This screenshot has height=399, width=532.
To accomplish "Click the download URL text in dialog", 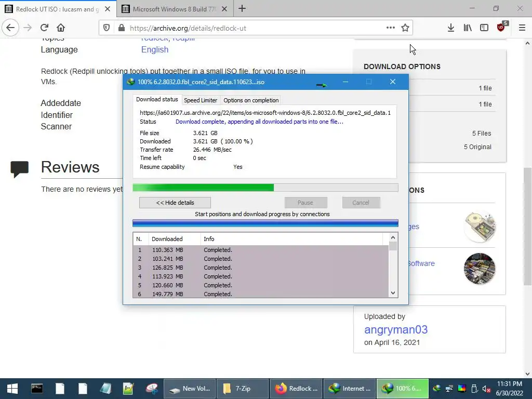I will [265, 113].
